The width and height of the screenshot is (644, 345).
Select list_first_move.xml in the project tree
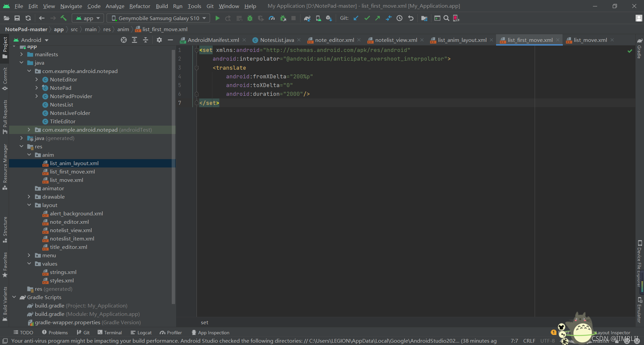(x=72, y=171)
